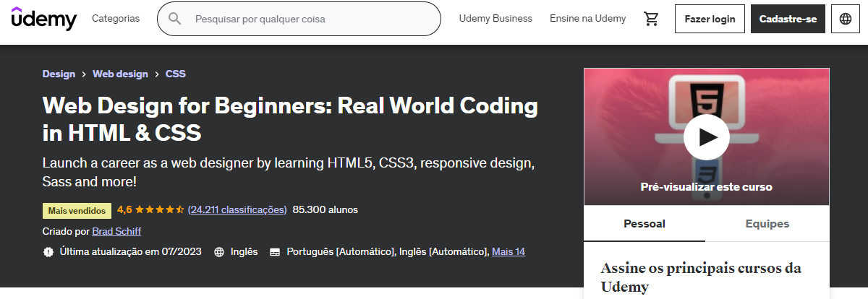This screenshot has height=299, width=868.
Task: Focus the Pesquisar por qualquer coisa field
Action: pos(299,19)
